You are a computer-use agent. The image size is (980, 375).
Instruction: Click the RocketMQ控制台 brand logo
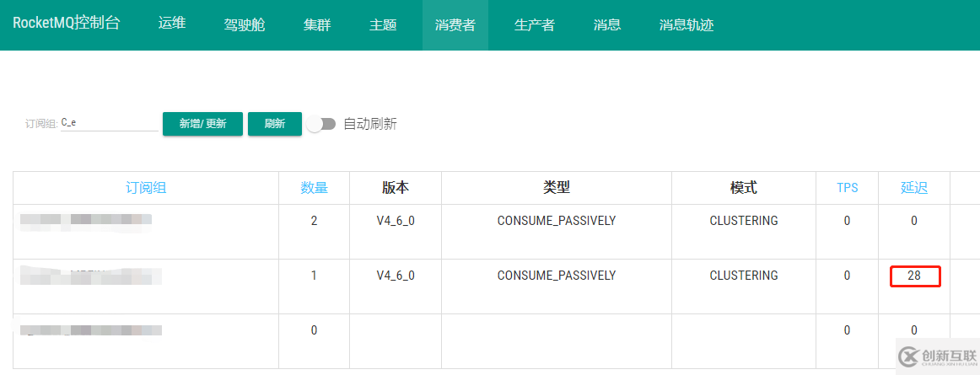click(x=67, y=23)
